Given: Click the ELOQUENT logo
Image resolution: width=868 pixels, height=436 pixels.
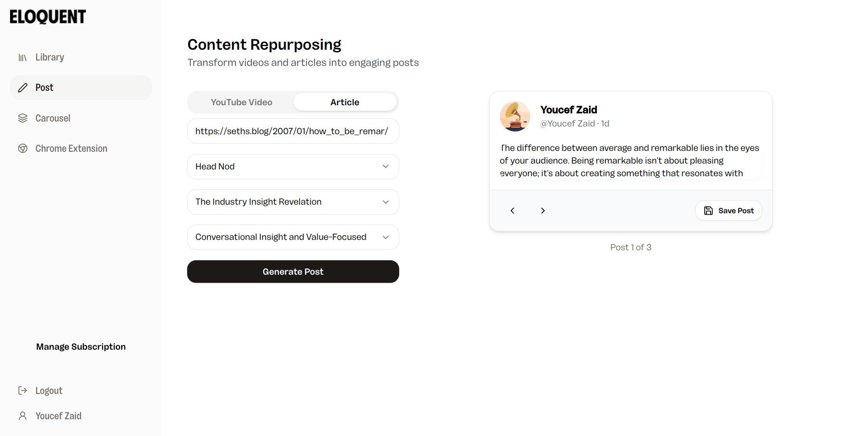Looking at the screenshot, I should point(47,17).
